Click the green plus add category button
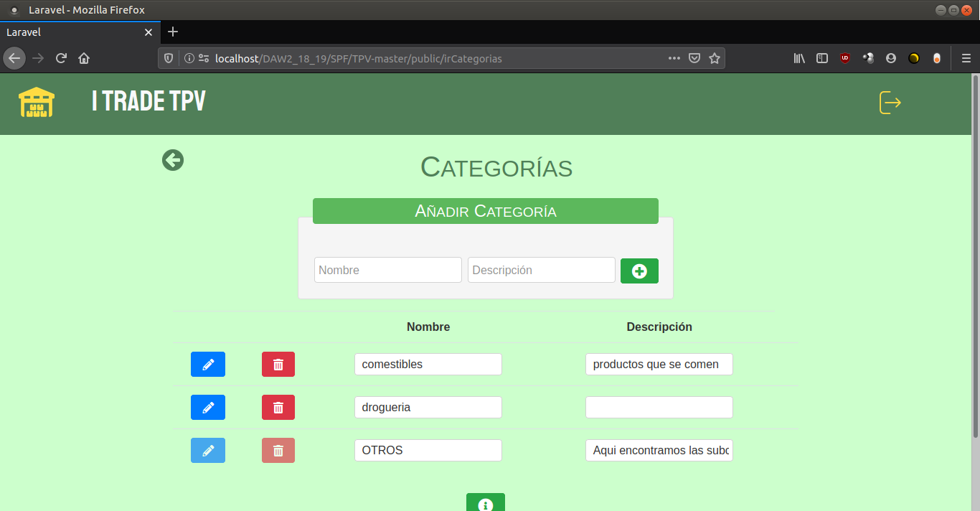This screenshot has width=980, height=511. point(639,271)
